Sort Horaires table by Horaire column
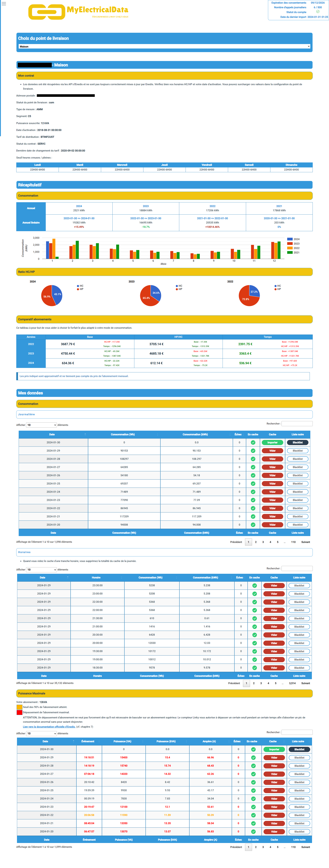 (98, 578)
